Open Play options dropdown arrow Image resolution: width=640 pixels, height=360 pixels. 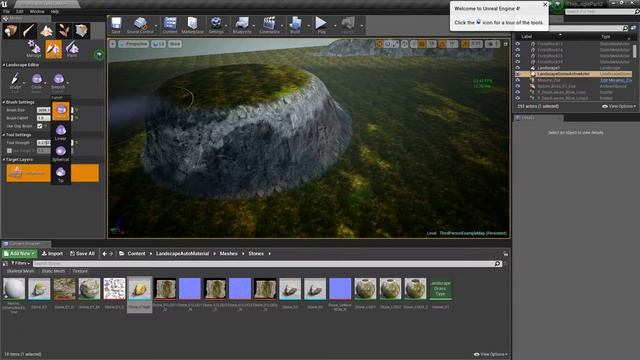point(335,26)
